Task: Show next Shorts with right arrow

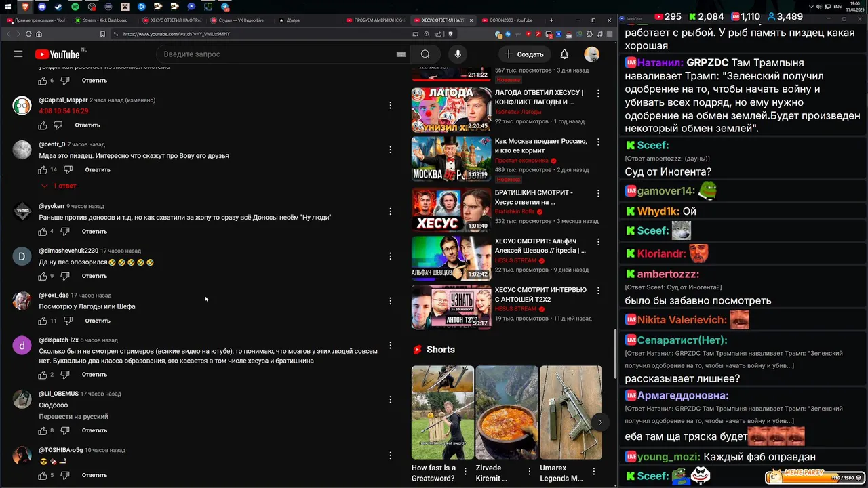Action: coord(599,422)
